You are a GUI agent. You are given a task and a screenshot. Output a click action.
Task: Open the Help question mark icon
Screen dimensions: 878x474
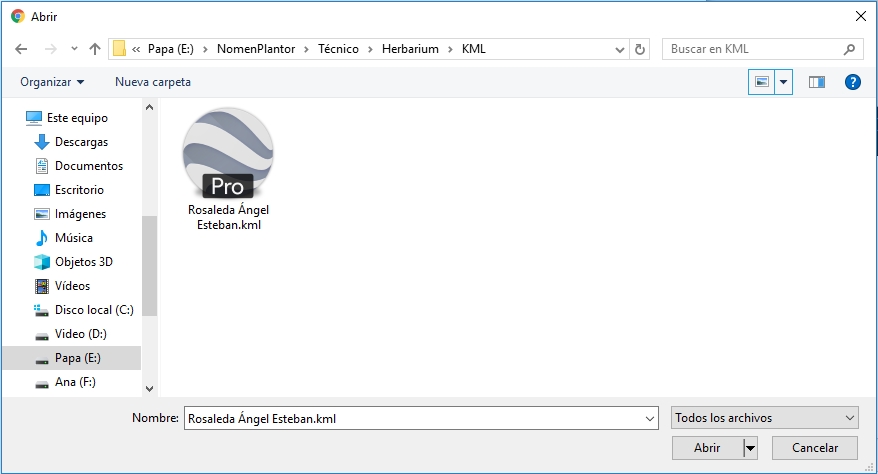(853, 82)
